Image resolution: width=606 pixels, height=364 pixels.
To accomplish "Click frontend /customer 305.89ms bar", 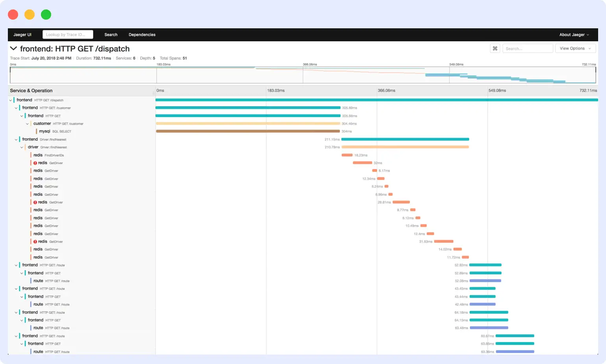I will 248,108.
